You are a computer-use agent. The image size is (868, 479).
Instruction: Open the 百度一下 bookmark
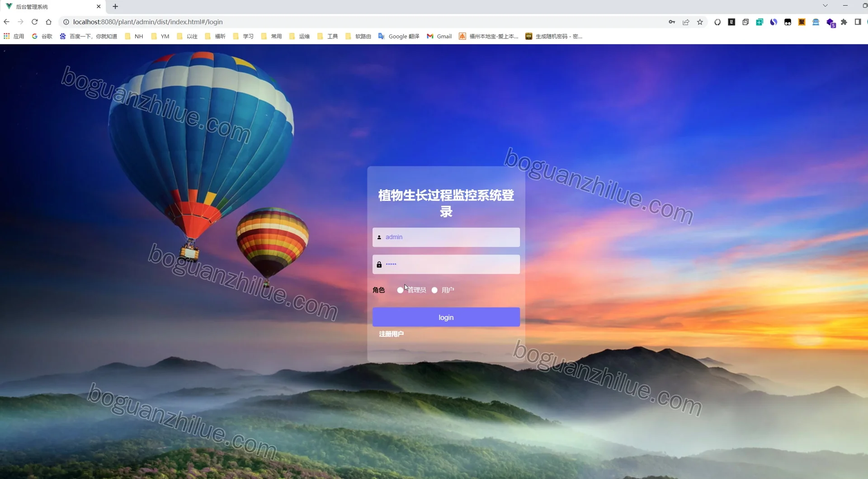[x=88, y=36]
